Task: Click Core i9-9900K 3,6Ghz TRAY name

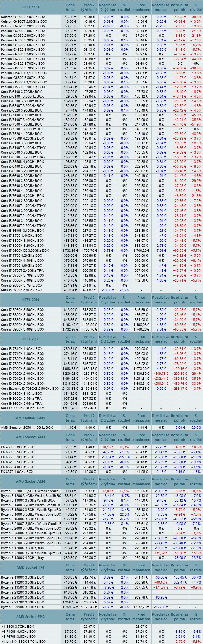Action: click(22, 403)
